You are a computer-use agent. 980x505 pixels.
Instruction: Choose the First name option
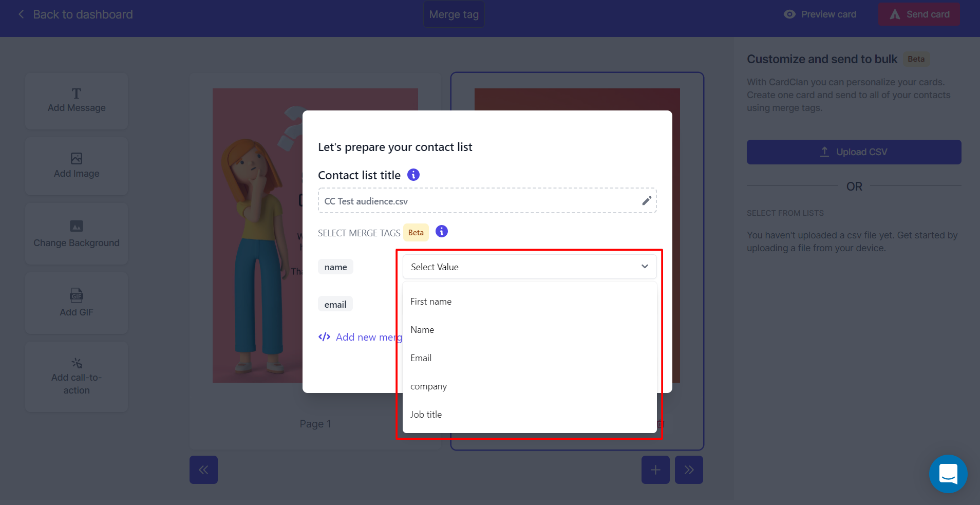[x=530, y=302]
